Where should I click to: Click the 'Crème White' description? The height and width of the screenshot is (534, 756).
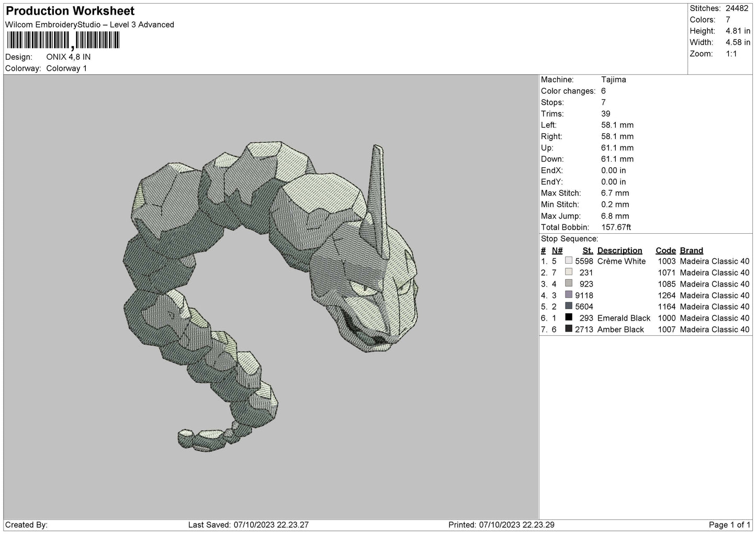coord(622,261)
